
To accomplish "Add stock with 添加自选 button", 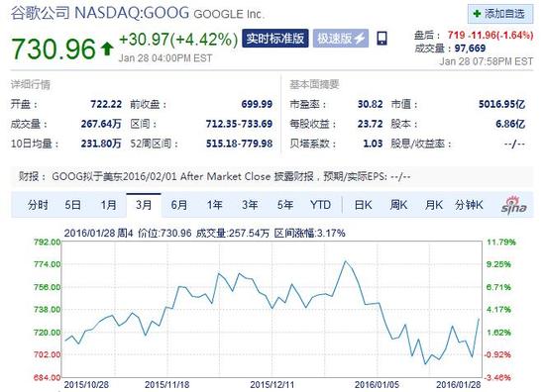I will click(x=500, y=14).
